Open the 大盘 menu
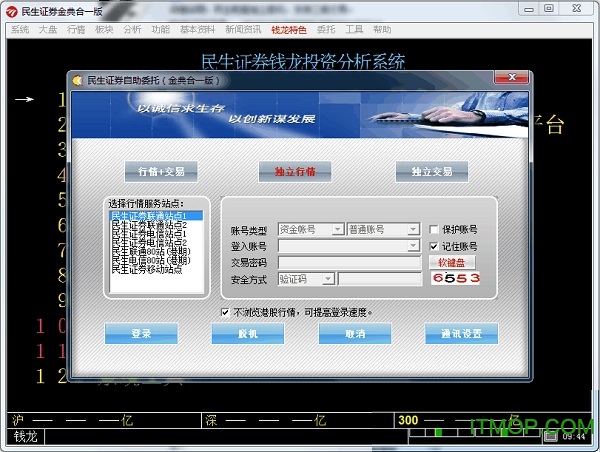Image resolution: width=600 pixels, height=452 pixels. (48, 29)
